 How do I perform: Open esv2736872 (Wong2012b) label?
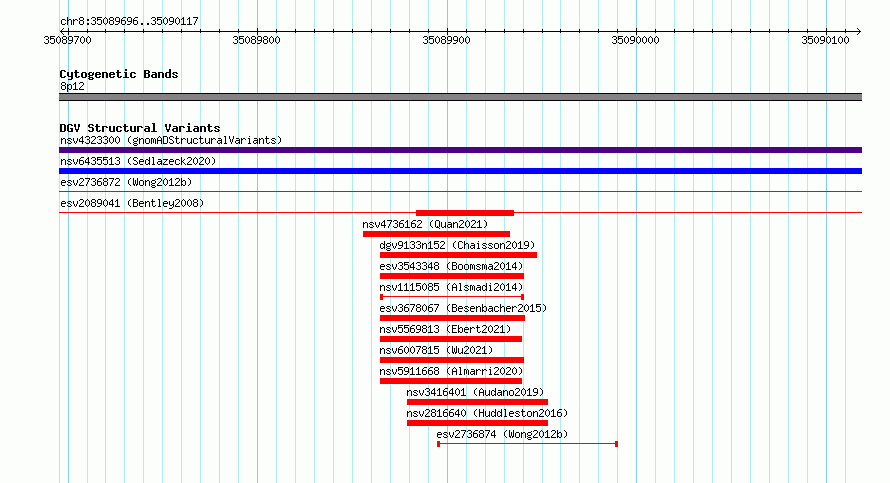pyautogui.click(x=126, y=182)
